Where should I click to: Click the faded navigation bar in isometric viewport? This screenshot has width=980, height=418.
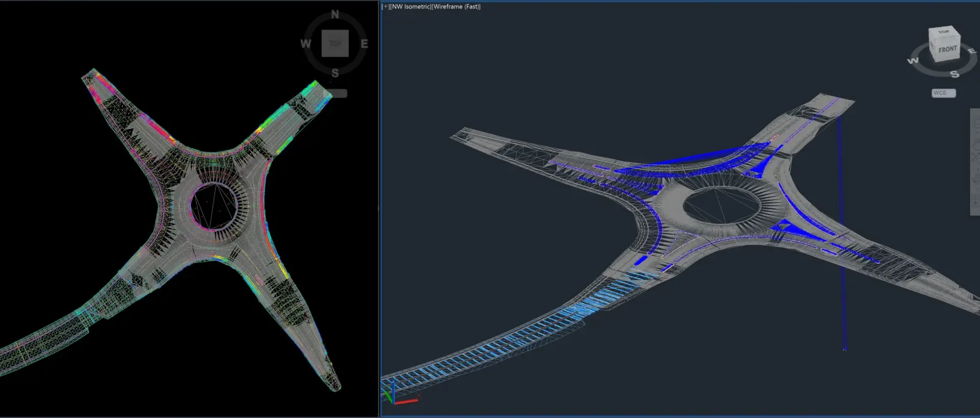click(x=974, y=161)
